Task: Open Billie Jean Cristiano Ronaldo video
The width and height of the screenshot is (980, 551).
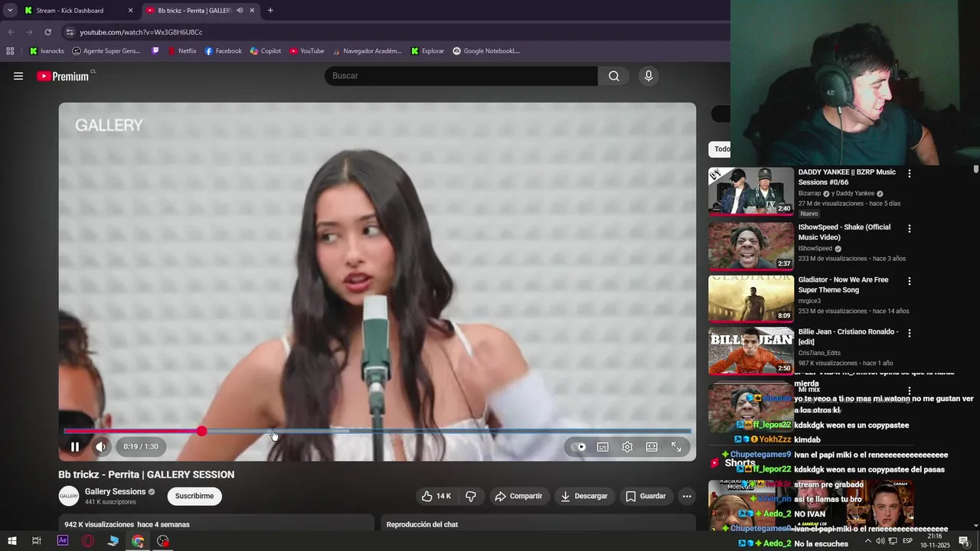Action: pos(751,351)
